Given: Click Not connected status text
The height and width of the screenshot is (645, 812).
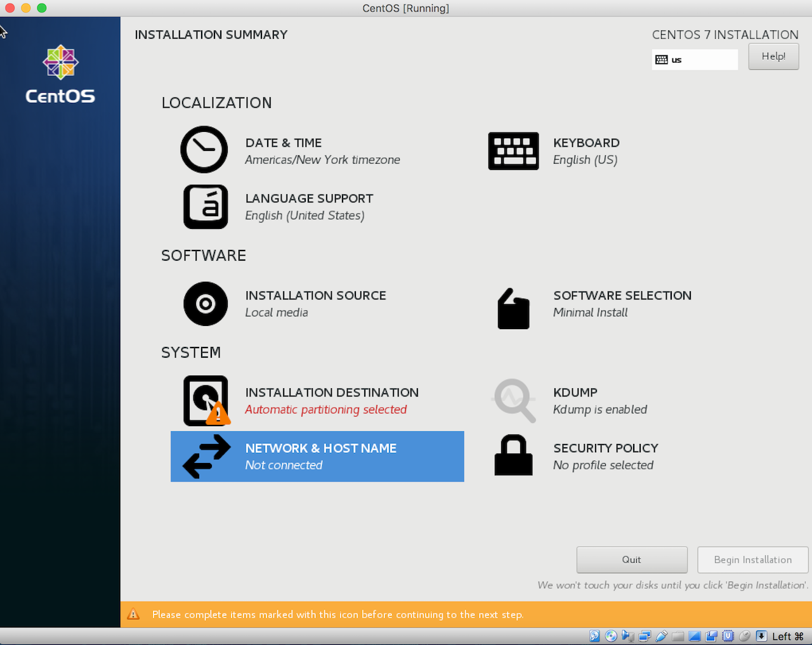Looking at the screenshot, I should 284,466.
